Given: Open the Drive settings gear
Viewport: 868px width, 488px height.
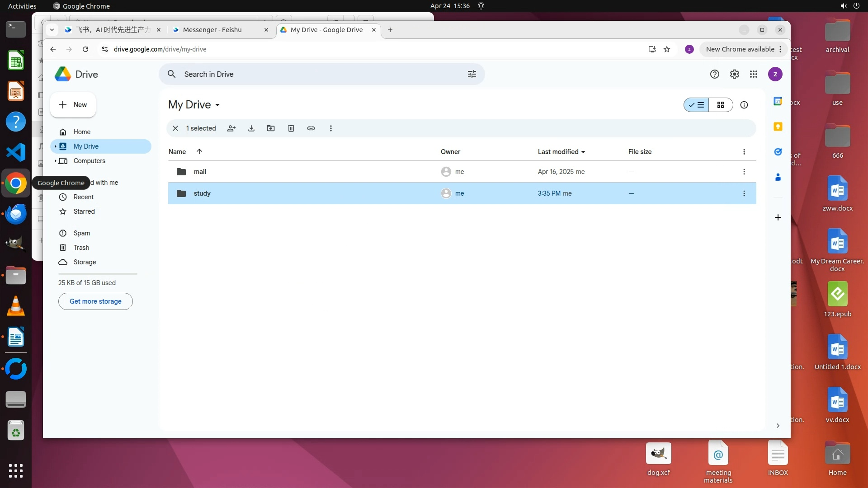Looking at the screenshot, I should pos(735,74).
